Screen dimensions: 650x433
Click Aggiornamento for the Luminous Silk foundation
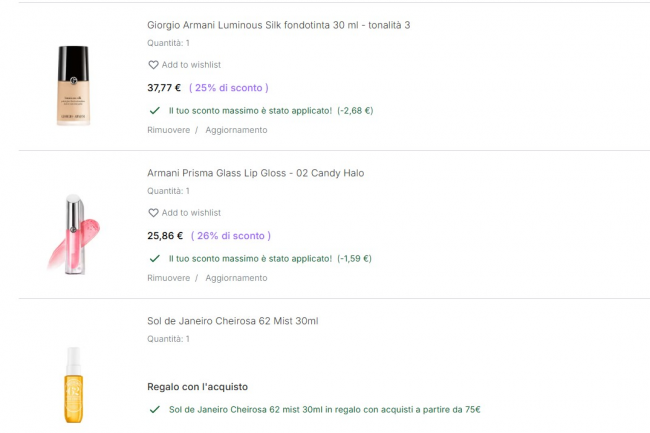click(236, 130)
